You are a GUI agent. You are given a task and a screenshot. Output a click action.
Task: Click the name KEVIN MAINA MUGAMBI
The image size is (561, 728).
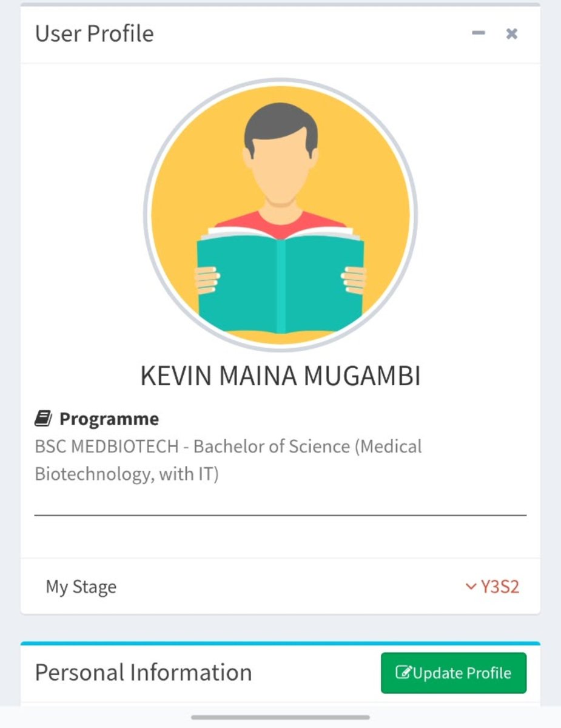pyautogui.click(x=280, y=376)
